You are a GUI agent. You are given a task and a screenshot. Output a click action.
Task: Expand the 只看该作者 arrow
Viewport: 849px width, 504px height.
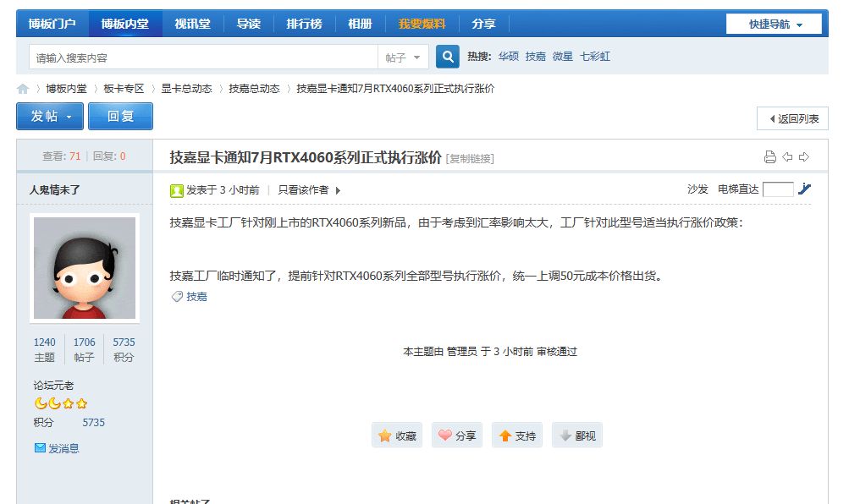click(338, 190)
